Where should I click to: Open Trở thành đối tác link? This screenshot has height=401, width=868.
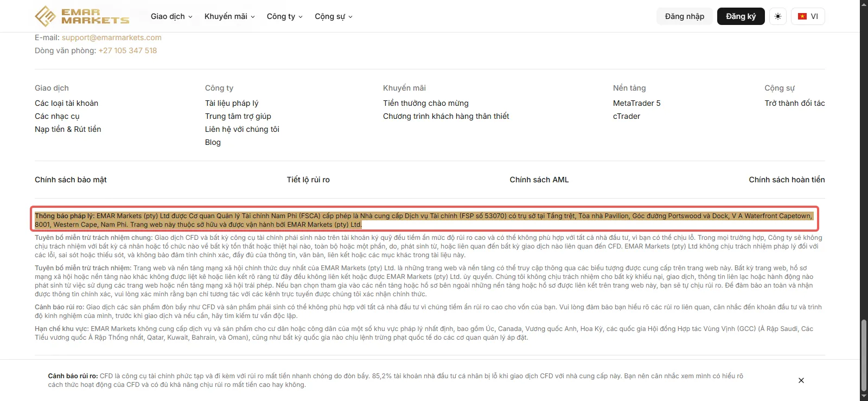click(x=795, y=103)
